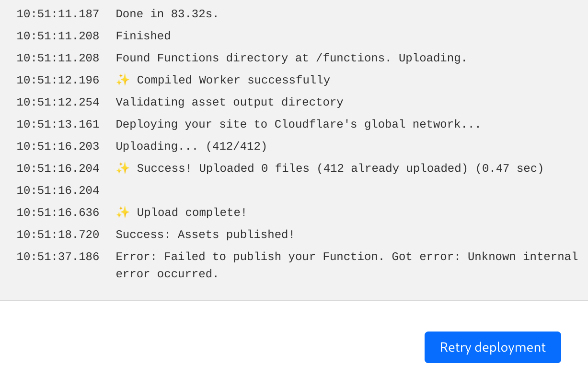
Task: Click the "Validating asset output directory" line
Action: click(x=229, y=103)
